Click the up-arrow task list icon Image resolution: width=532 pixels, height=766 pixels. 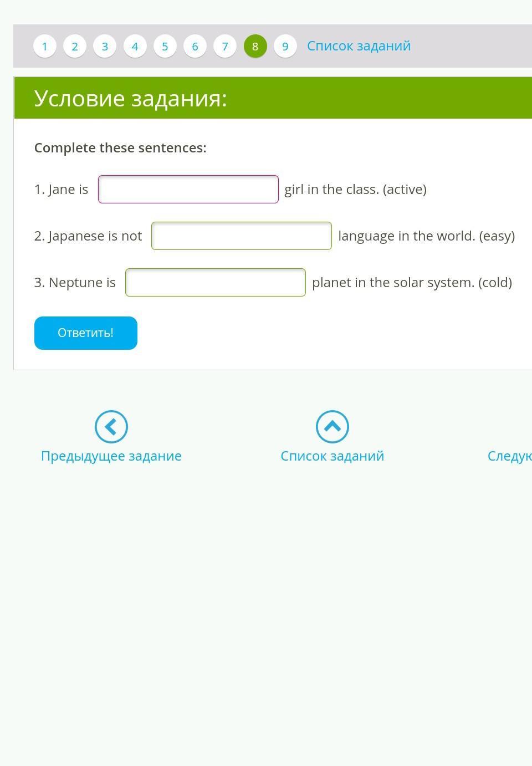pyautogui.click(x=332, y=427)
